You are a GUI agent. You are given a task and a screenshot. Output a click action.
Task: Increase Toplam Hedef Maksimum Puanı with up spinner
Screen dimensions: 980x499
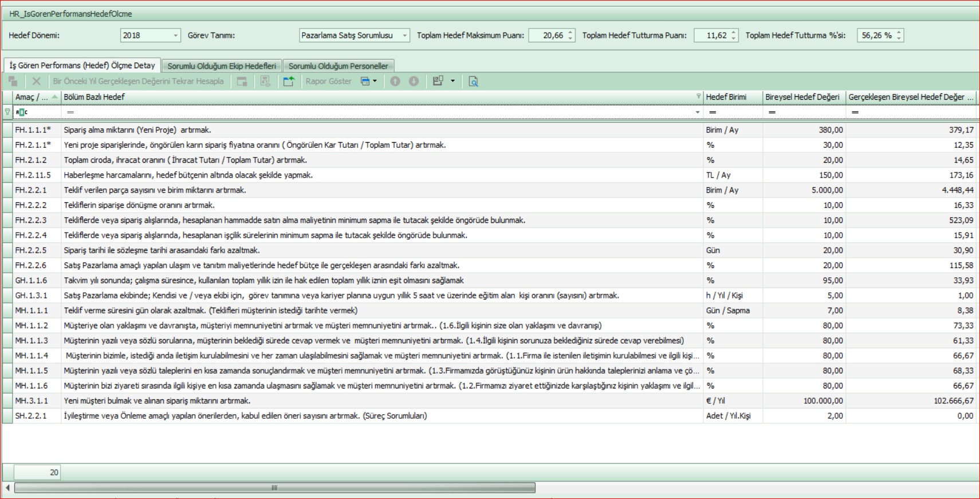570,33
